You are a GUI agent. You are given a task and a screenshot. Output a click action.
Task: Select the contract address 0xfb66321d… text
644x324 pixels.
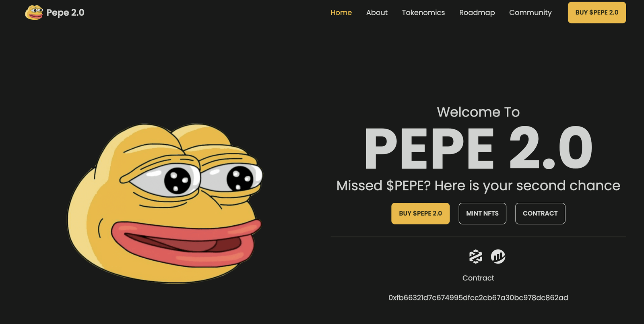click(x=478, y=298)
